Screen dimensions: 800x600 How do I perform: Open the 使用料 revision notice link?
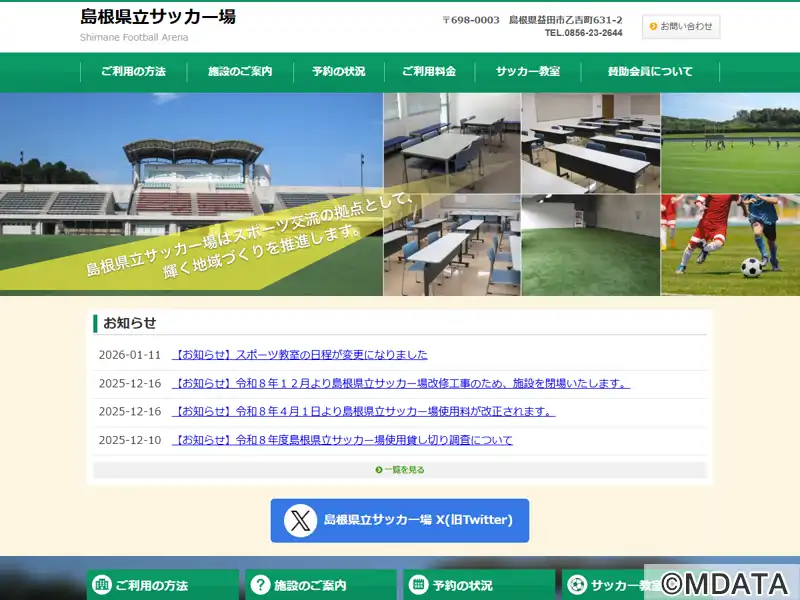(x=364, y=411)
